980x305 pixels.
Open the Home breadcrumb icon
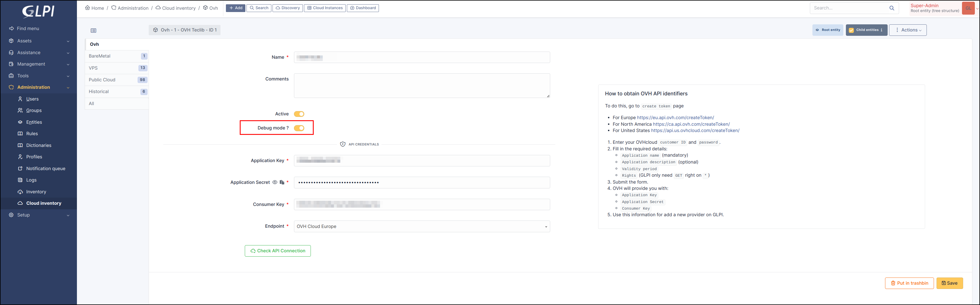click(x=88, y=8)
